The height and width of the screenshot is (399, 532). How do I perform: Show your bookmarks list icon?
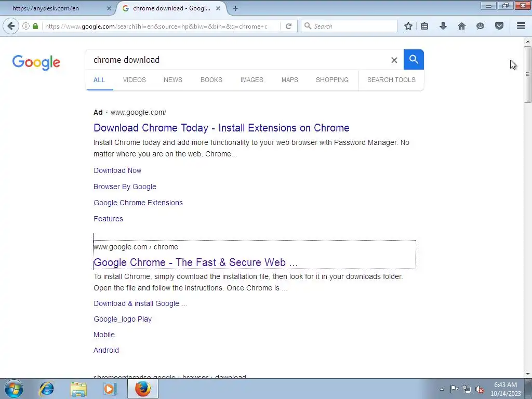click(424, 26)
